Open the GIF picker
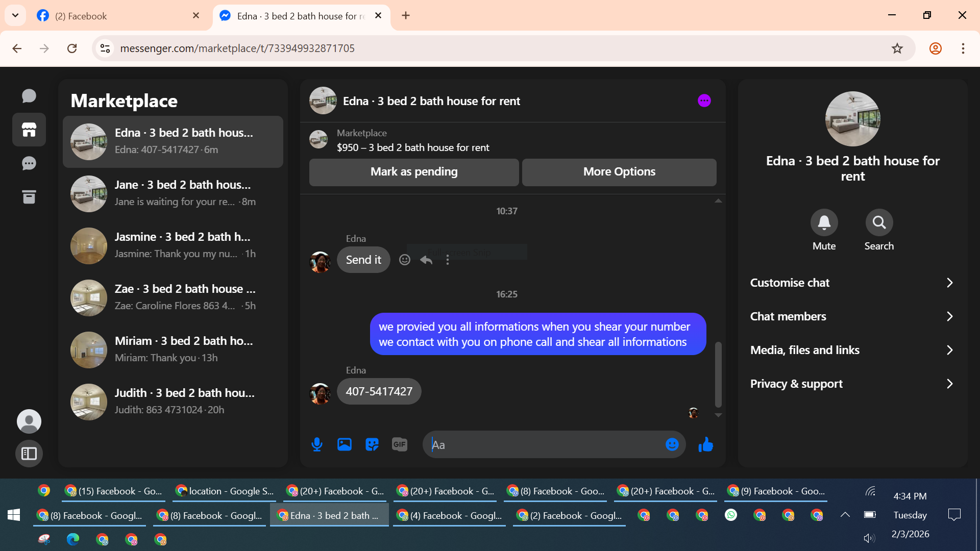The height and width of the screenshot is (551, 980). point(400,444)
